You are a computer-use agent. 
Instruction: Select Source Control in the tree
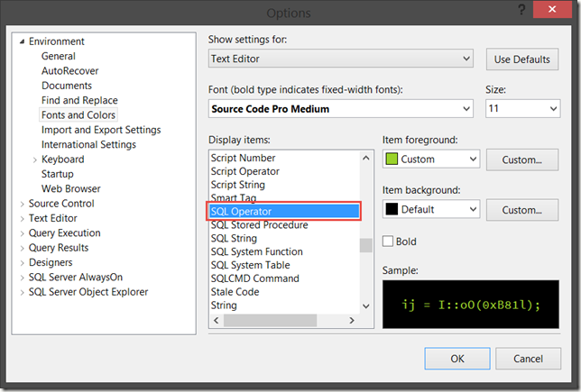click(61, 204)
